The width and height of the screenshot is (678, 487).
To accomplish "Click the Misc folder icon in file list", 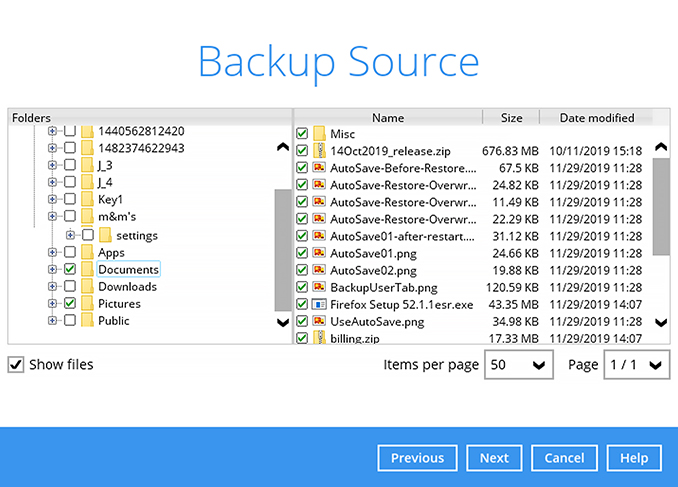I will tap(319, 133).
